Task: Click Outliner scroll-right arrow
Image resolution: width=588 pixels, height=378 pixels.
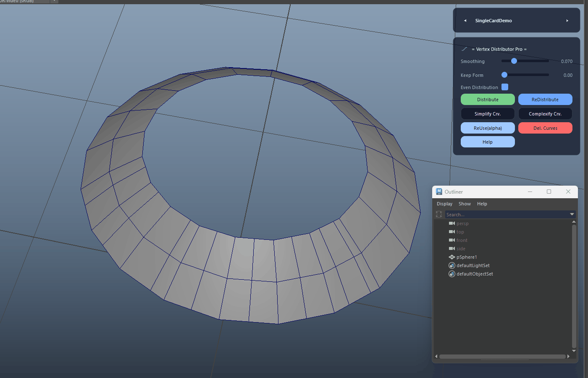Action: coord(568,357)
